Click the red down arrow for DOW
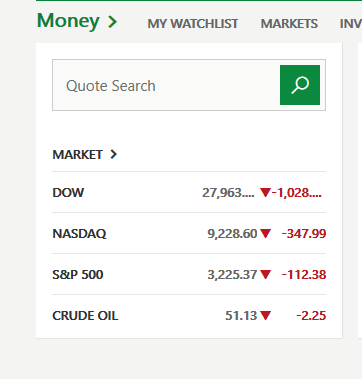The height and width of the screenshot is (379, 362). pos(265,192)
